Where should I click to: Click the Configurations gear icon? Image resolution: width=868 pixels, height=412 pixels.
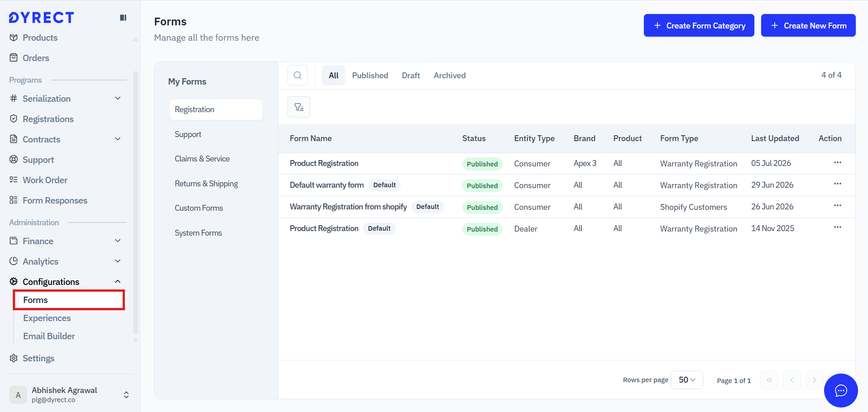(x=14, y=282)
